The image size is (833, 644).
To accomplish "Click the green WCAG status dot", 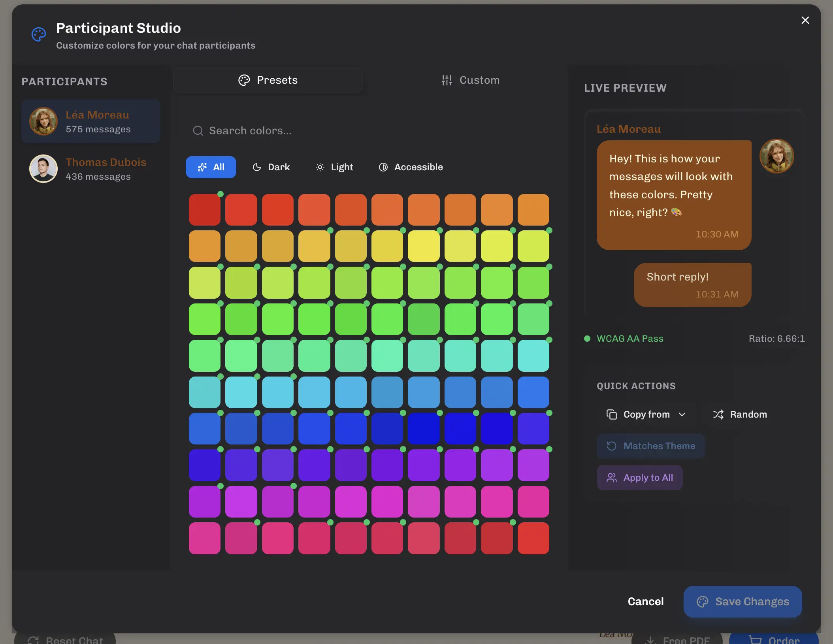I will pos(587,339).
